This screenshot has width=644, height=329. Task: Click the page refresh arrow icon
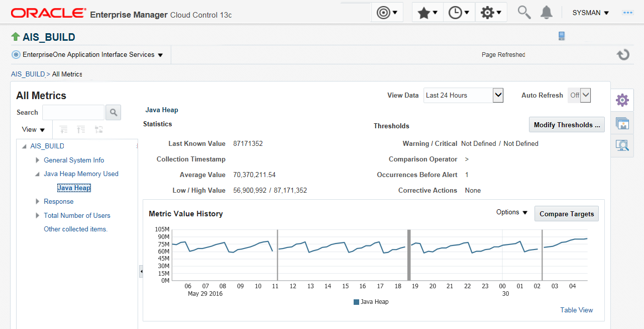click(x=623, y=54)
